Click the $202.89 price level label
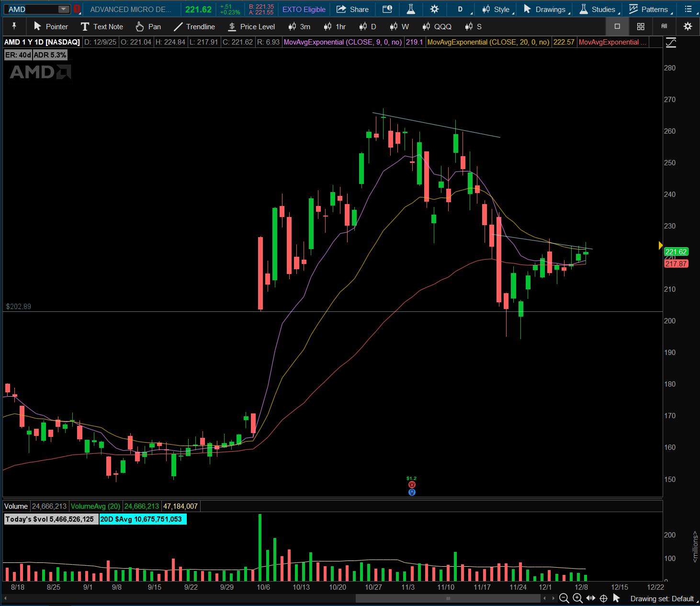This screenshot has height=606, width=700. [x=18, y=307]
